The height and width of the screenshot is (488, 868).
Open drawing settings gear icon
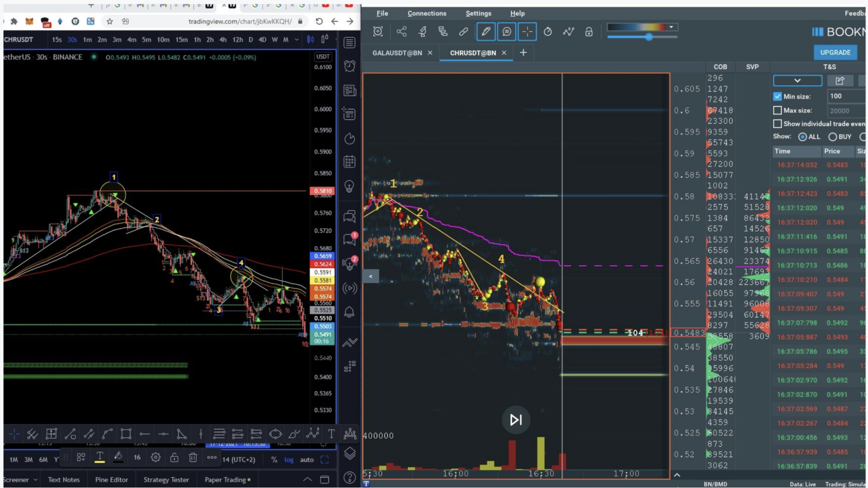[155, 458]
